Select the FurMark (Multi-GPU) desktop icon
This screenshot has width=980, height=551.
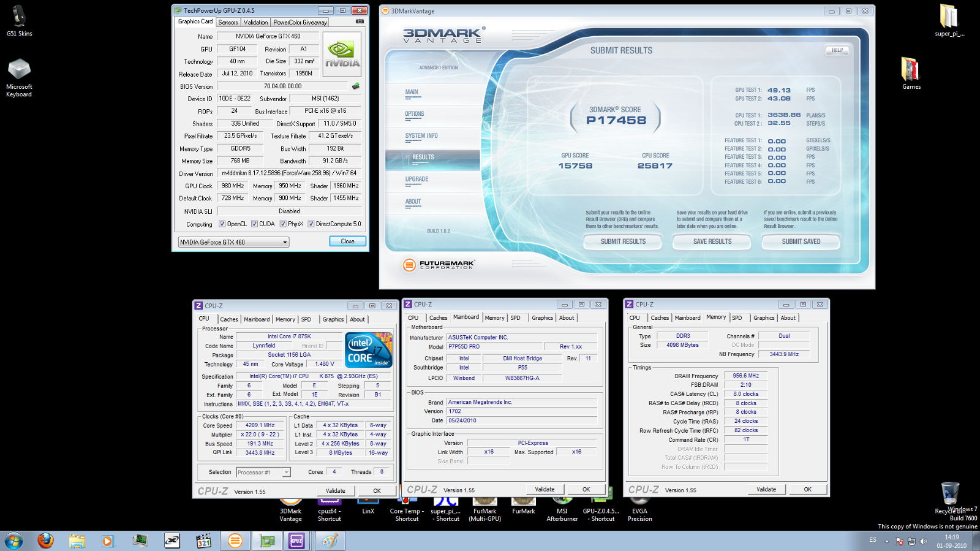point(484,510)
